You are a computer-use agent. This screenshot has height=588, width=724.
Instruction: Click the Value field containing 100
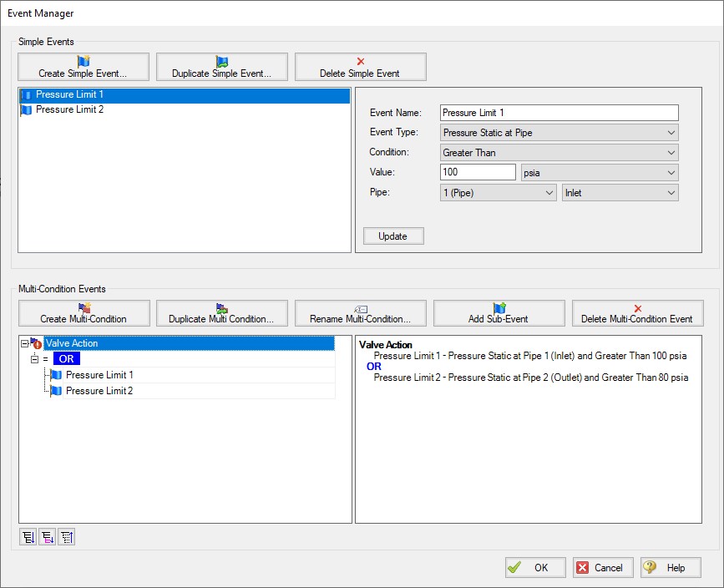[x=478, y=172]
